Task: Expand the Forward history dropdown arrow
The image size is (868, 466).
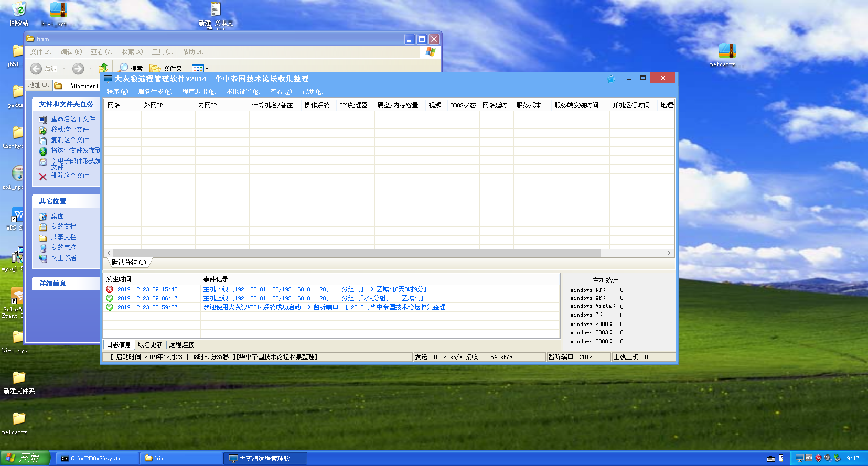Action: tap(90, 69)
